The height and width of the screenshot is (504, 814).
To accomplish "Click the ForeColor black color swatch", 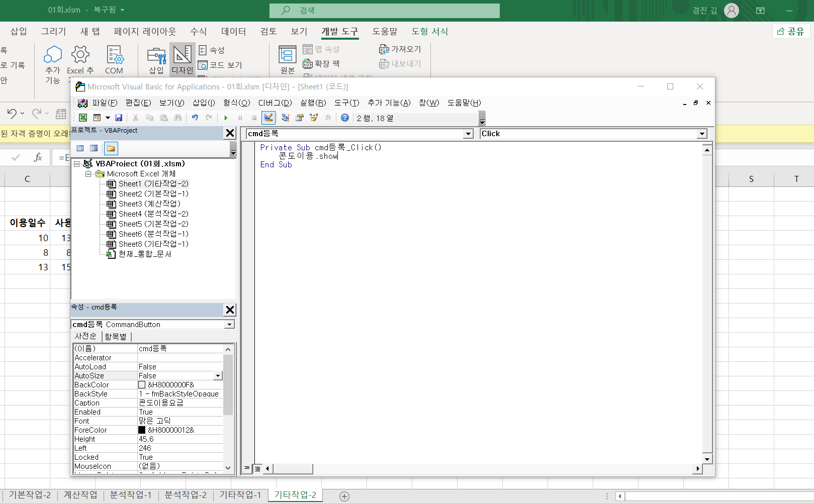I will click(142, 430).
